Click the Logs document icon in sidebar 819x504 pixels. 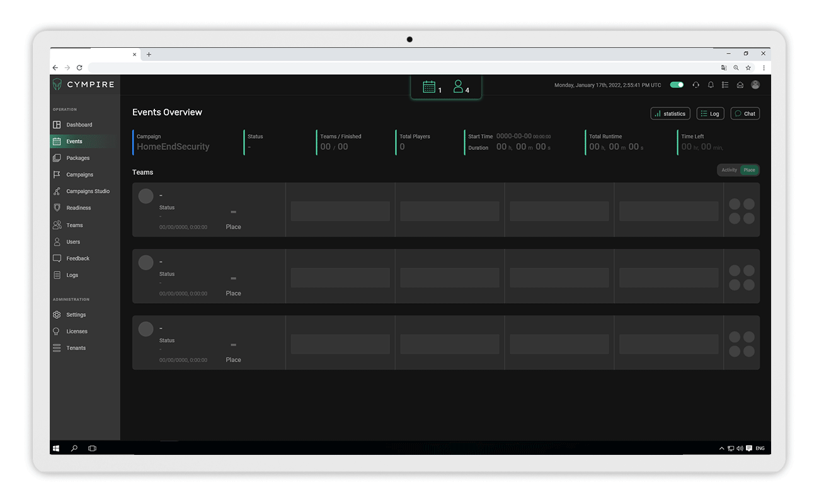pyautogui.click(x=57, y=275)
